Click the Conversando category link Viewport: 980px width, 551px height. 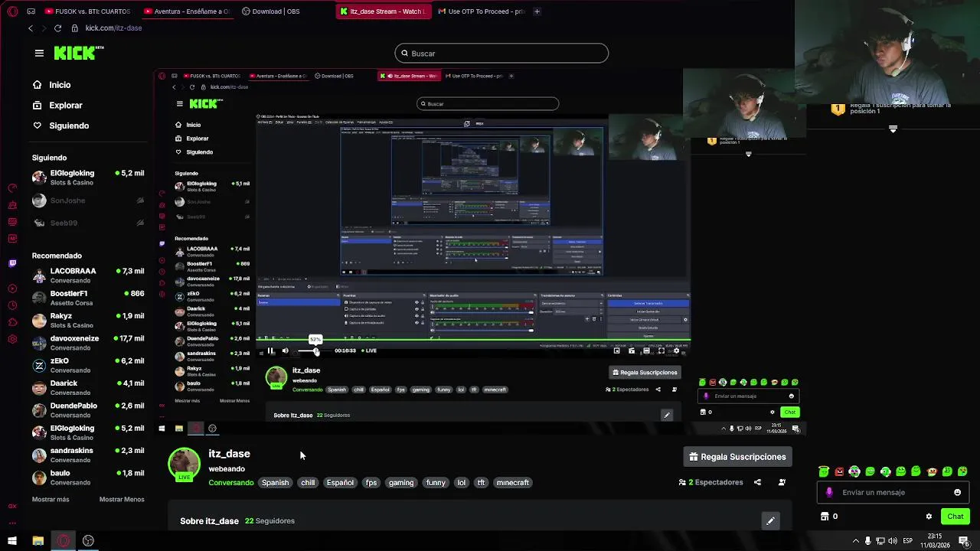[231, 483]
